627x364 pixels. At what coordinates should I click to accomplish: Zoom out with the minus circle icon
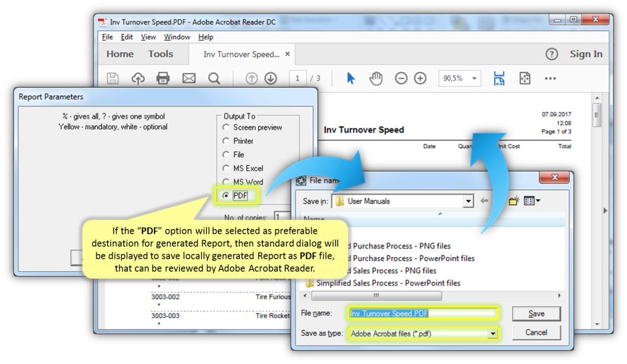pyautogui.click(x=401, y=78)
